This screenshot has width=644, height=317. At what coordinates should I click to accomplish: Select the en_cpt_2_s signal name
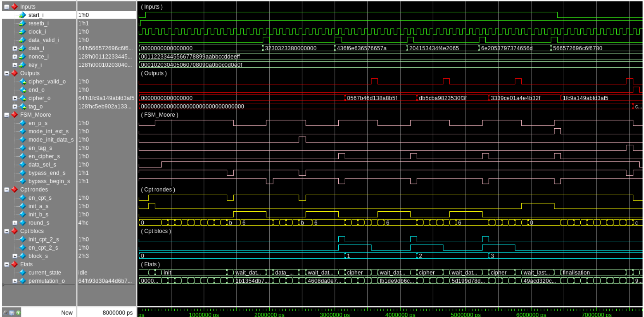pos(43,248)
